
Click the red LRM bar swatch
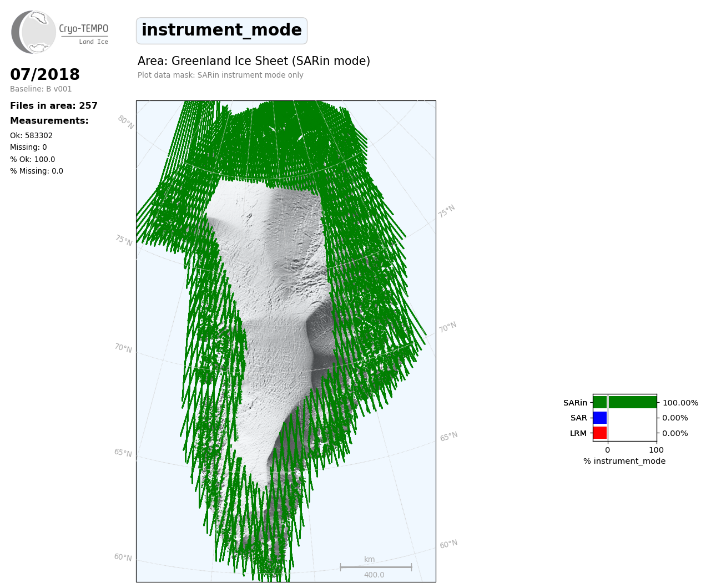coord(600,433)
